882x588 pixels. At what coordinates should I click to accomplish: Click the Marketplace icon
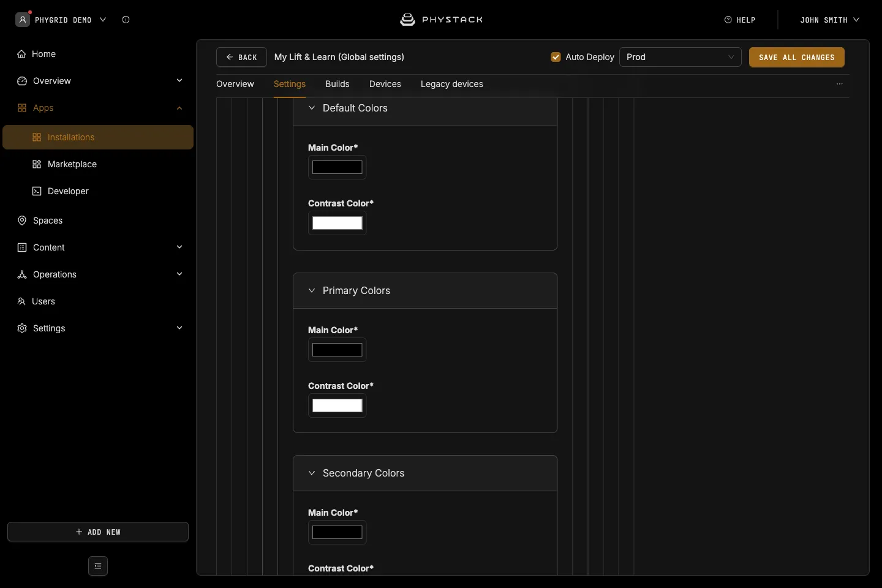(37, 164)
